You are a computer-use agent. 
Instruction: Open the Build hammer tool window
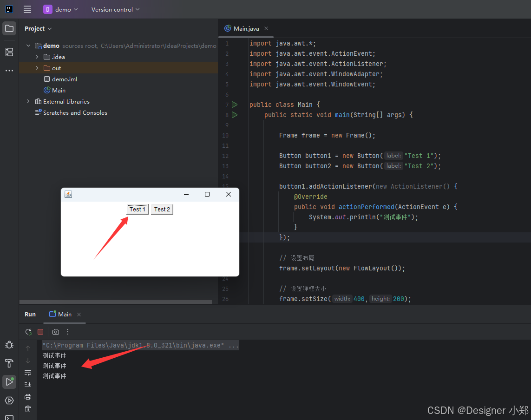pyautogui.click(x=9, y=363)
